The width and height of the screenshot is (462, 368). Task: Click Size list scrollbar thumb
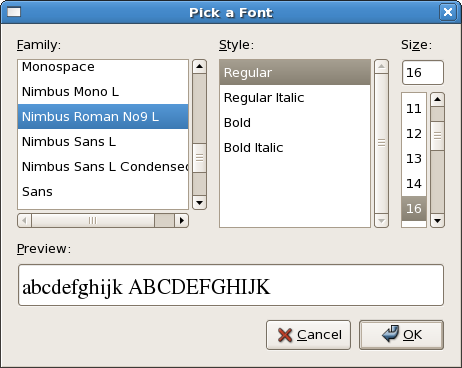(437, 136)
